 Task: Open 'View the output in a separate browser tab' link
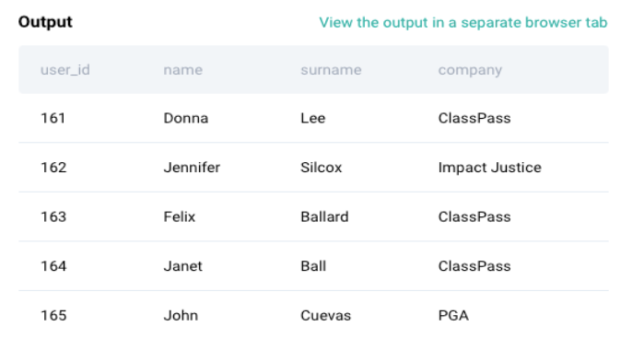pos(463,23)
